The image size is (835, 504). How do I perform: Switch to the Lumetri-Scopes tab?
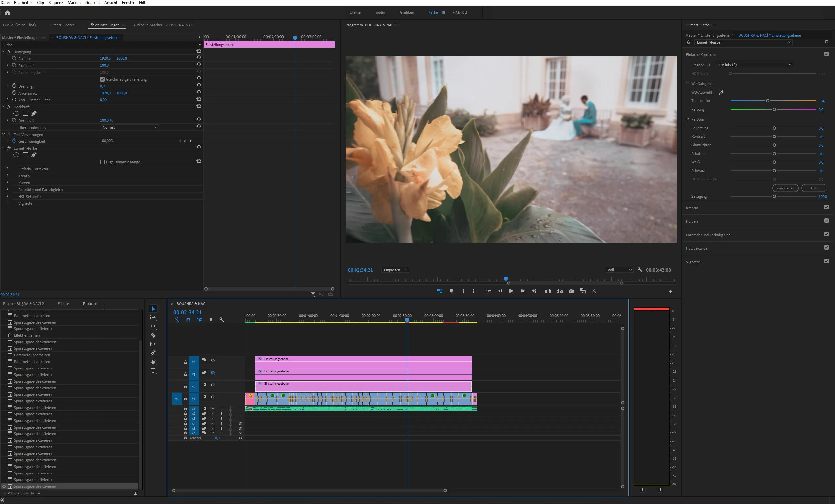(x=62, y=25)
